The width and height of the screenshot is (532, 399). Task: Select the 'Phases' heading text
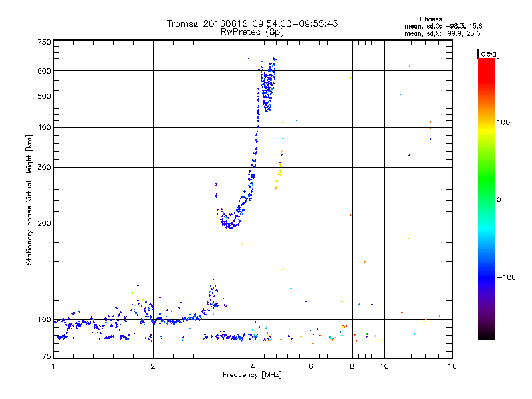click(430, 19)
